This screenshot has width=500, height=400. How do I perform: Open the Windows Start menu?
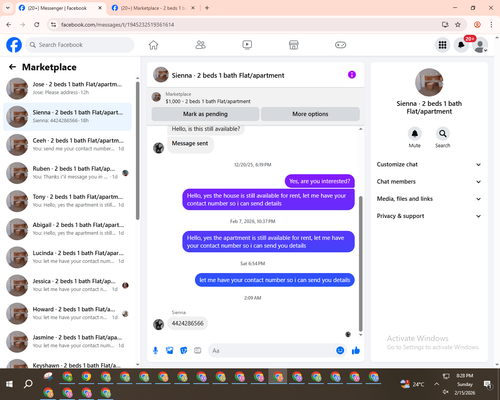9,384
